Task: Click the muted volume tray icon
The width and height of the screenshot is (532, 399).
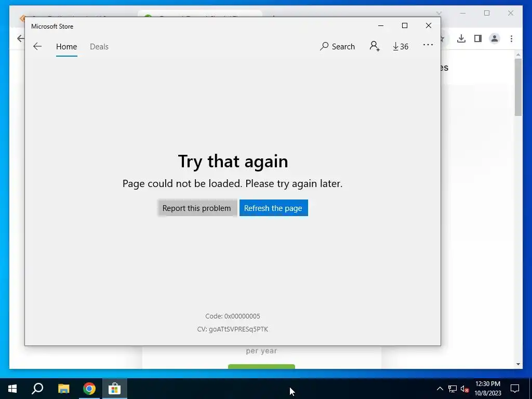Action: click(465, 389)
